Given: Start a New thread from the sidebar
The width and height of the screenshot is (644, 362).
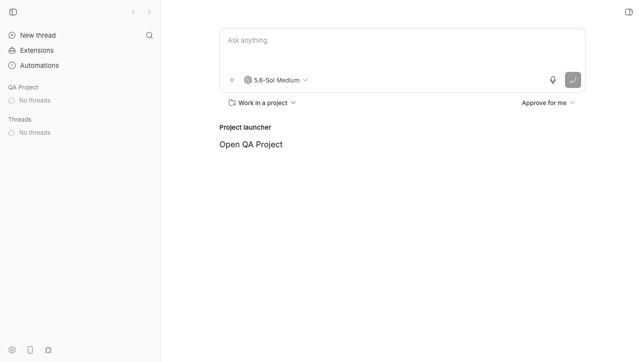Looking at the screenshot, I should click(x=32, y=35).
